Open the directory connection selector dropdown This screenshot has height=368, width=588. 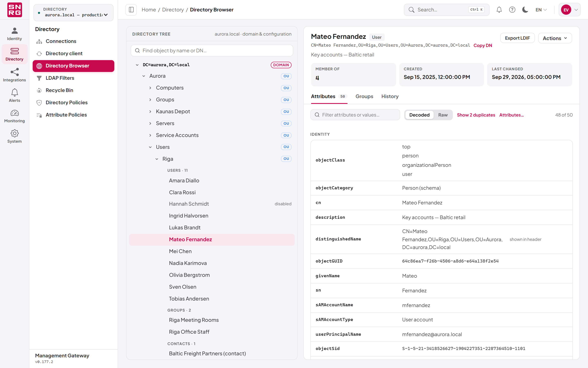coord(73,12)
